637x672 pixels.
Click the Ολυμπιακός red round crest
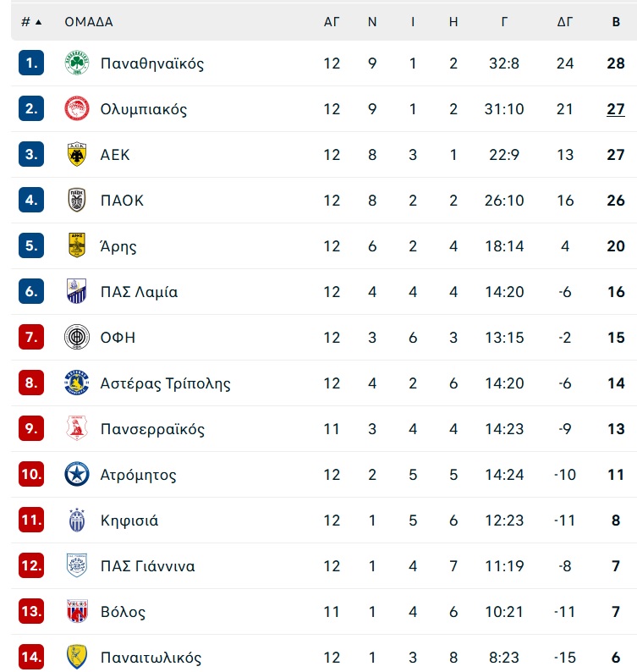[x=77, y=108]
